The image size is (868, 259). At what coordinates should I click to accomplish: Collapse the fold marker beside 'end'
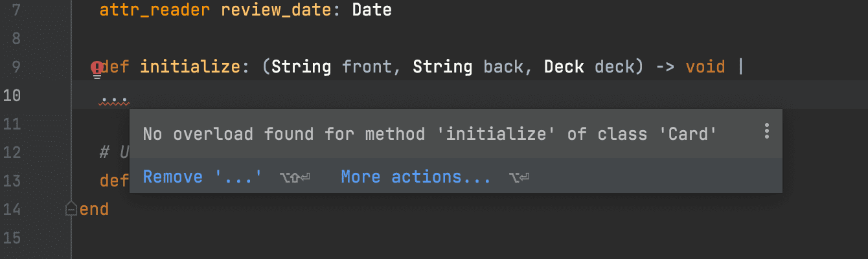coord(71,209)
